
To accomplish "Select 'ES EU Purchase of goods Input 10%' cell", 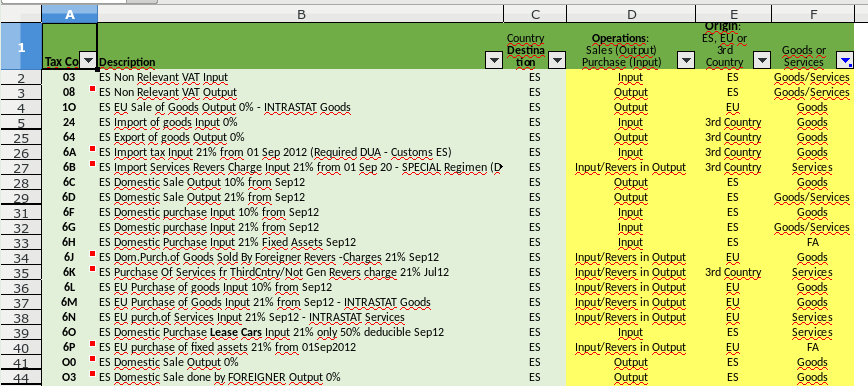I will [301, 287].
